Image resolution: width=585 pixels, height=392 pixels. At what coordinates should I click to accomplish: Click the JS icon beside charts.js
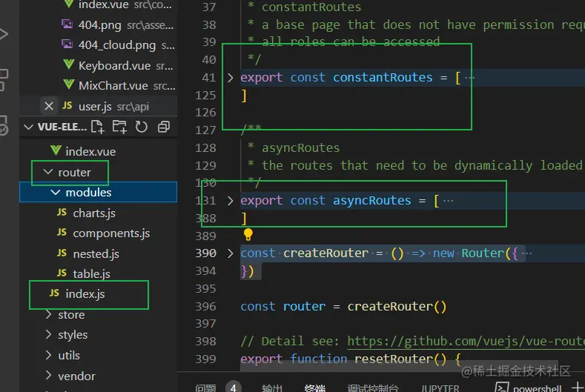(x=62, y=212)
